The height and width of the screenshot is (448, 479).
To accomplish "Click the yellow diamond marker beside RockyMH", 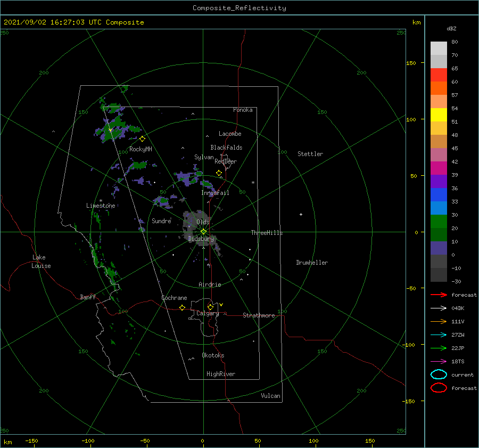I will [142, 139].
